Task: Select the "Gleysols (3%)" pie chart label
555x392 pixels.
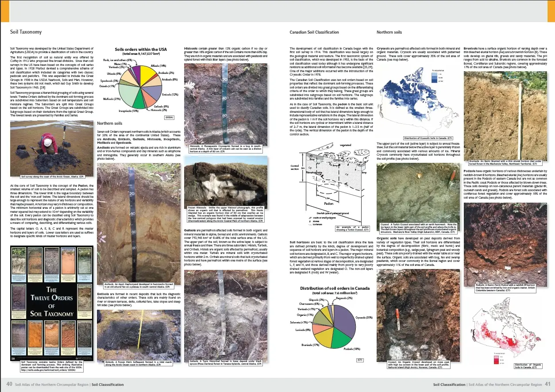Action: (x=316, y=300)
